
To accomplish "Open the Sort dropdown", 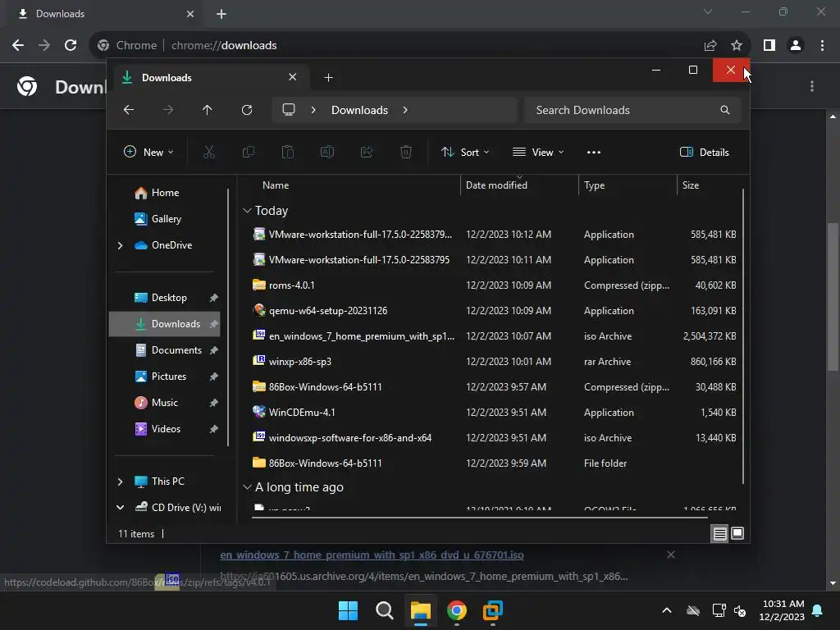I will 465,152.
